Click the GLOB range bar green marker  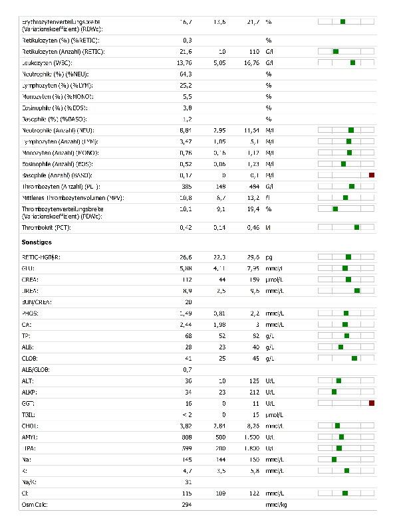[354, 358]
